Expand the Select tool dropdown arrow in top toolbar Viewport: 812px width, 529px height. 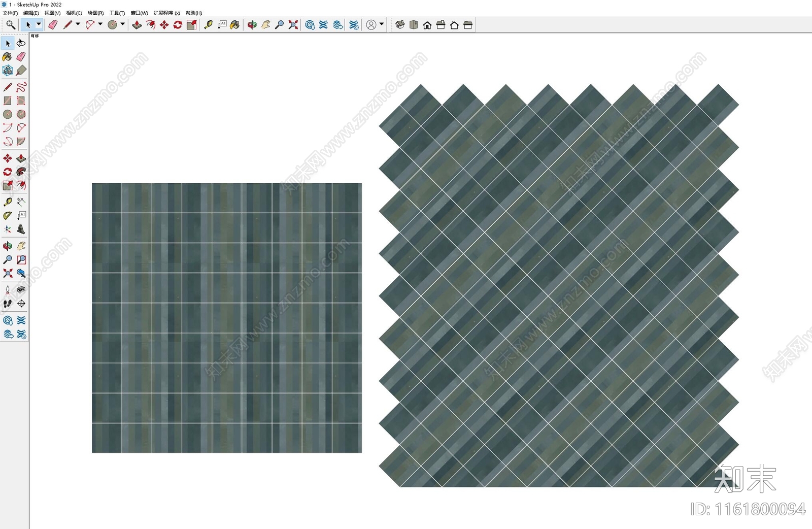39,24
